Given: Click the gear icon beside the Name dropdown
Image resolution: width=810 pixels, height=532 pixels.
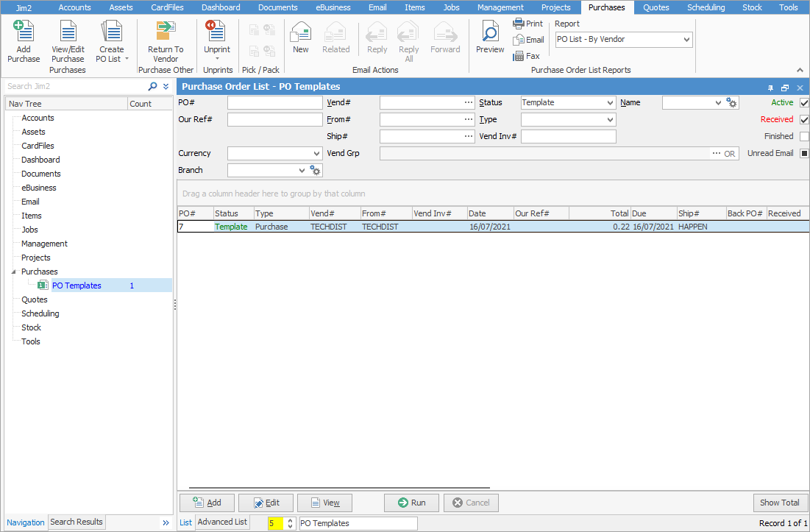Looking at the screenshot, I should [x=731, y=102].
